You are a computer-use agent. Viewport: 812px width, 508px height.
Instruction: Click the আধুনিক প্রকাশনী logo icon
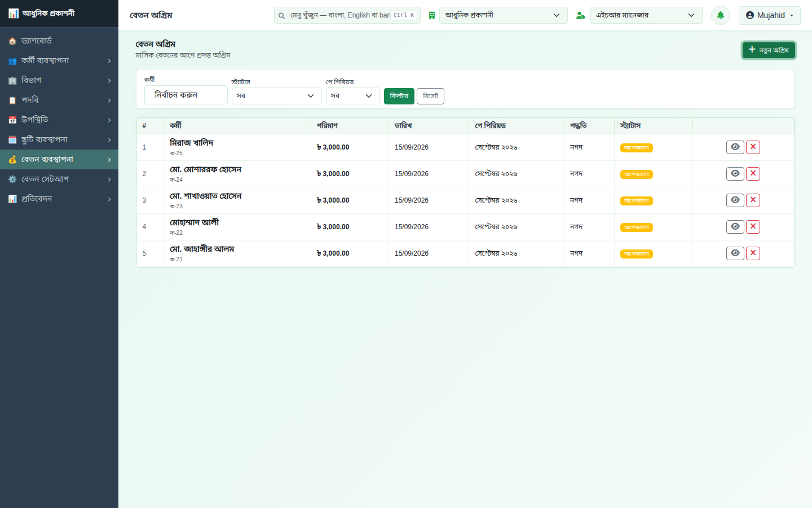tap(13, 13)
